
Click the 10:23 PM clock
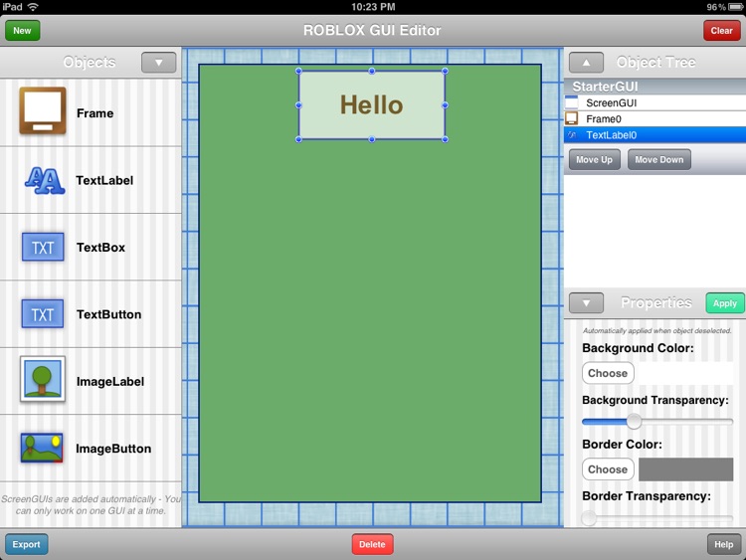click(x=373, y=7)
